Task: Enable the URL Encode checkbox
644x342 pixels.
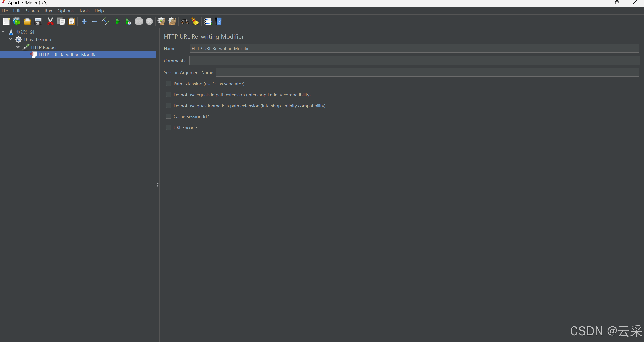Action: pos(168,127)
